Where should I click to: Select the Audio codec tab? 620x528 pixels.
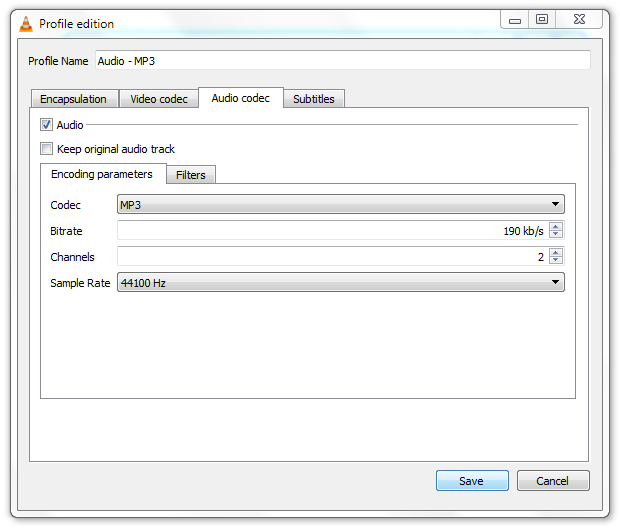pyautogui.click(x=241, y=98)
